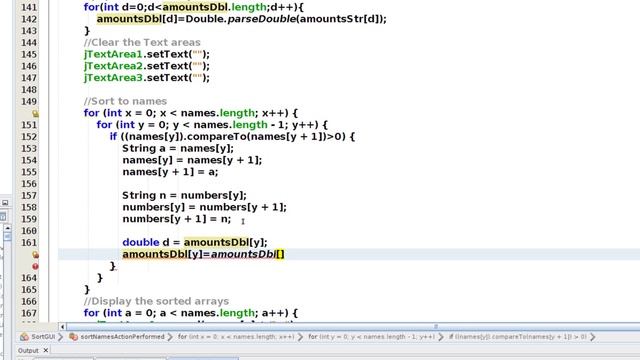
Task: Expand chevron after the SortGUI breadcrumb
Action: point(60,337)
